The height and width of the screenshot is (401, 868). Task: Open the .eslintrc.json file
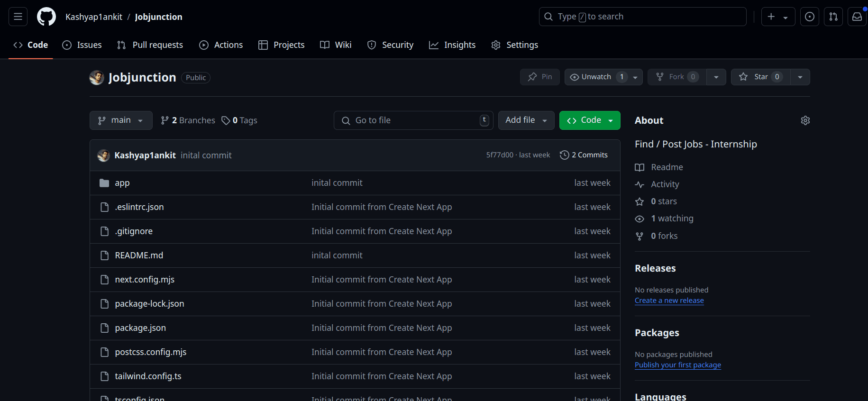[x=139, y=207]
